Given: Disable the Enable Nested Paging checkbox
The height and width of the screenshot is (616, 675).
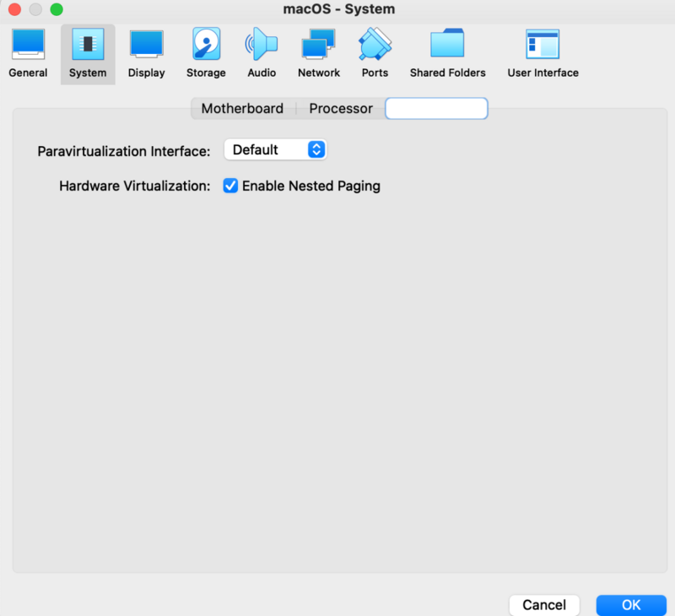Looking at the screenshot, I should coord(230,186).
